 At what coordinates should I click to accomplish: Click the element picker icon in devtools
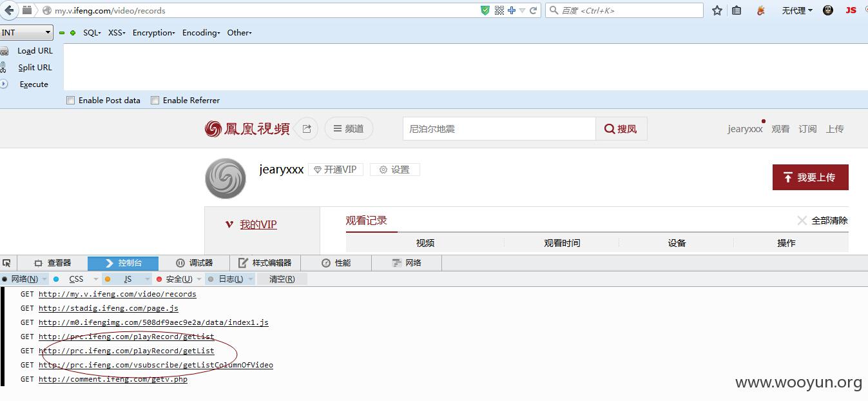(x=6, y=263)
